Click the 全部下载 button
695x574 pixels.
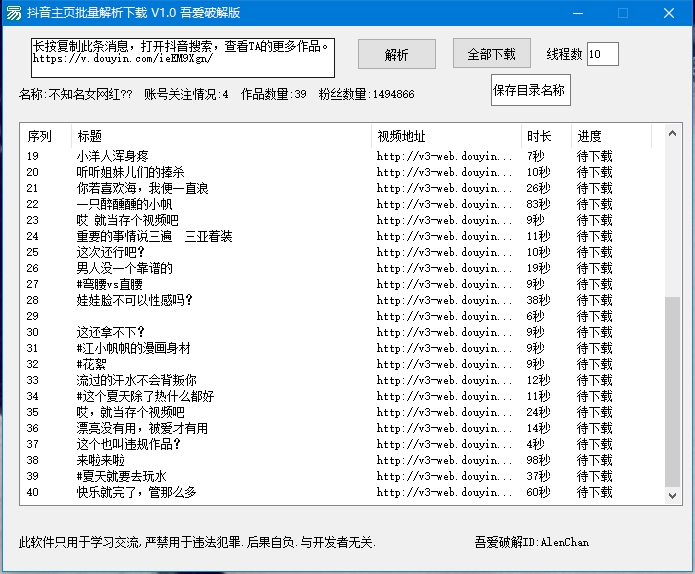click(x=491, y=54)
